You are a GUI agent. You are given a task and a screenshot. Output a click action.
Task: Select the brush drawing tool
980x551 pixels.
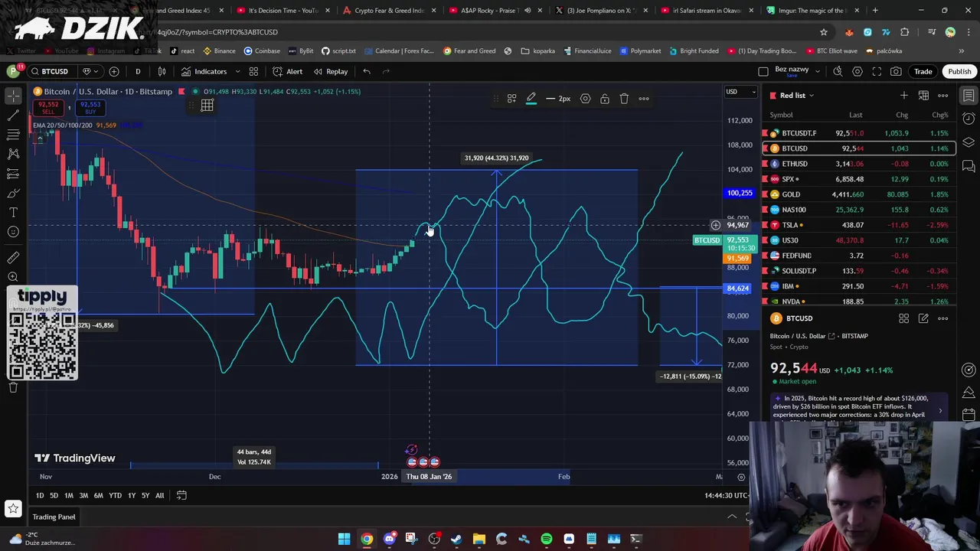[x=13, y=193]
